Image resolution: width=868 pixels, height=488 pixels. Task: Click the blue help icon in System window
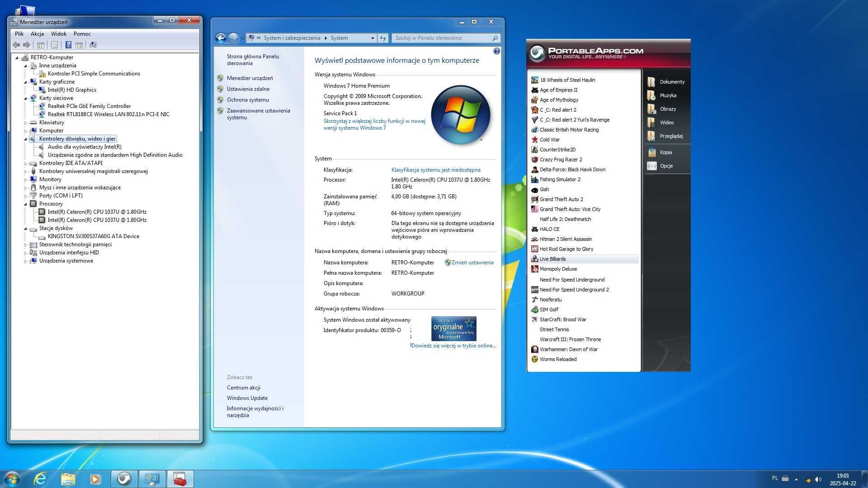click(496, 51)
